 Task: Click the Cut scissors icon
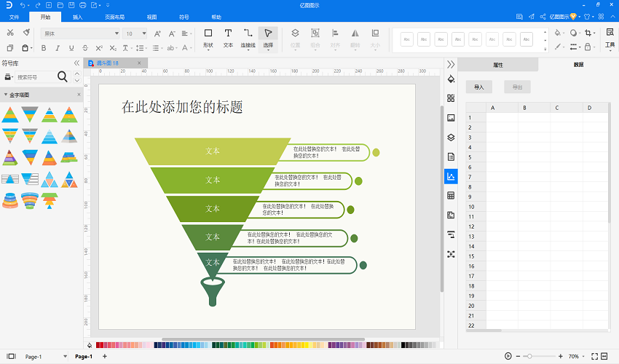pyautogui.click(x=10, y=33)
